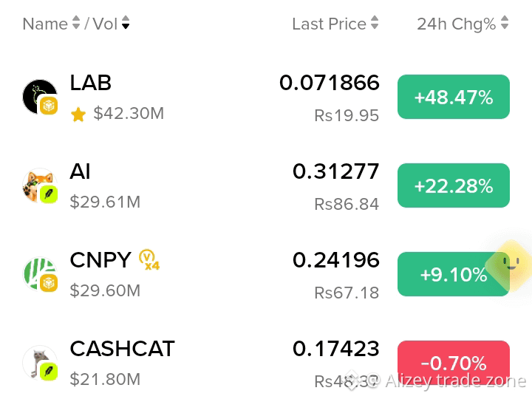
Task: Sort list by Name arrows
Action: [x=76, y=23]
